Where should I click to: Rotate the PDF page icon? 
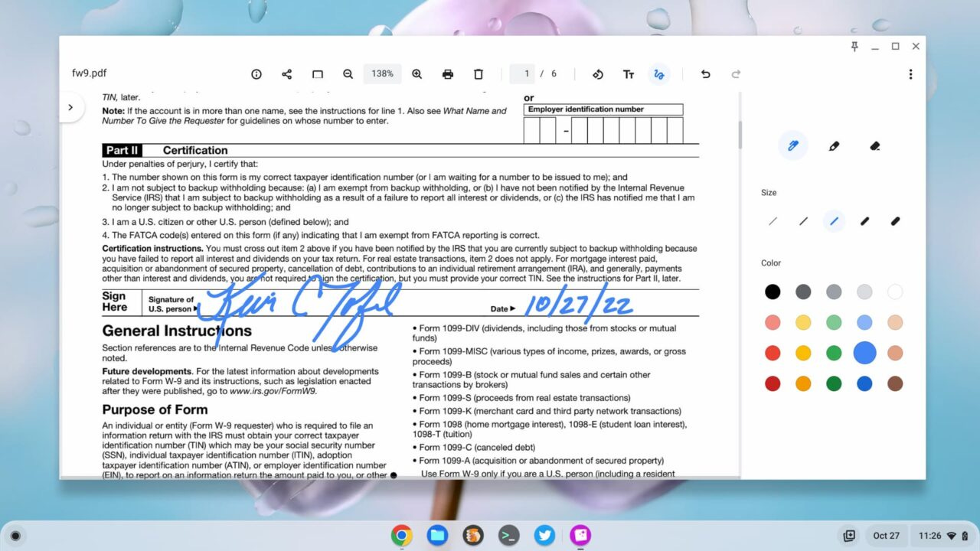pyautogui.click(x=598, y=74)
